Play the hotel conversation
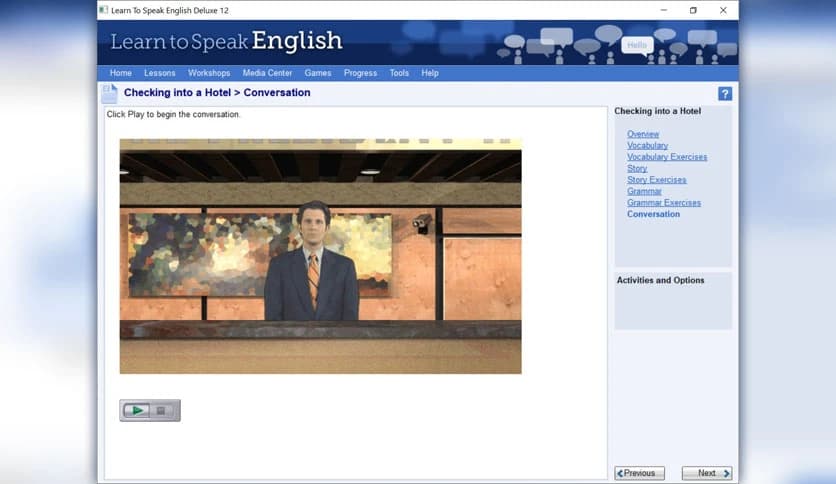836x484 pixels. (136, 410)
